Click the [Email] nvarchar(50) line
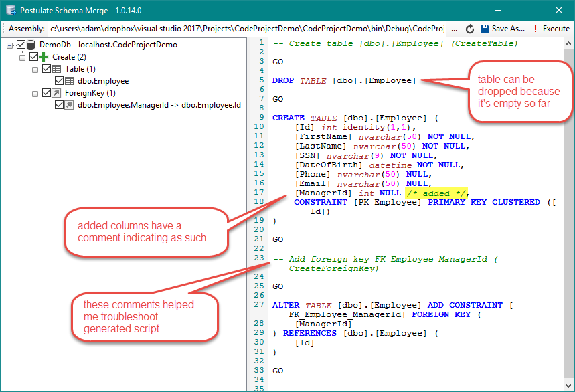This screenshot has width=575, height=392. pyautogui.click(x=363, y=183)
